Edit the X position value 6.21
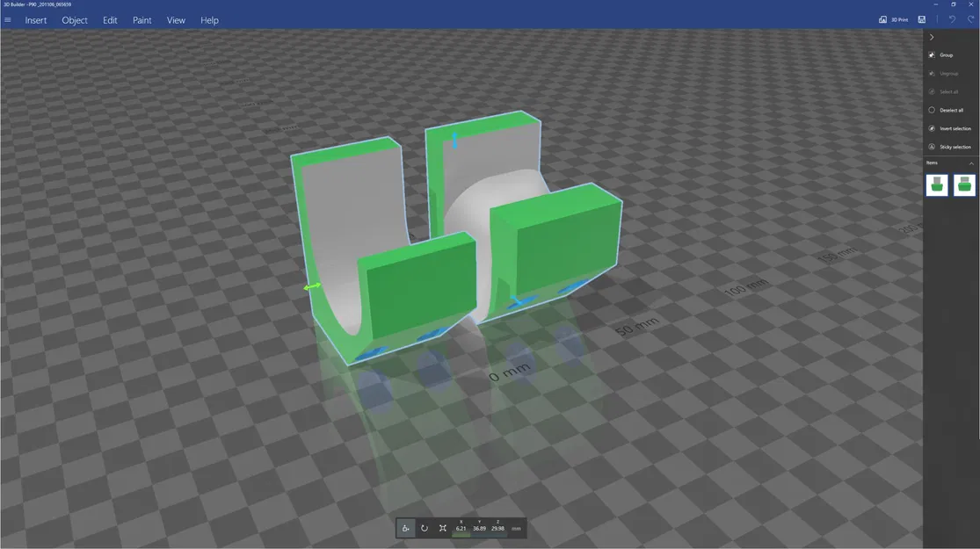The image size is (980, 549). click(461, 529)
